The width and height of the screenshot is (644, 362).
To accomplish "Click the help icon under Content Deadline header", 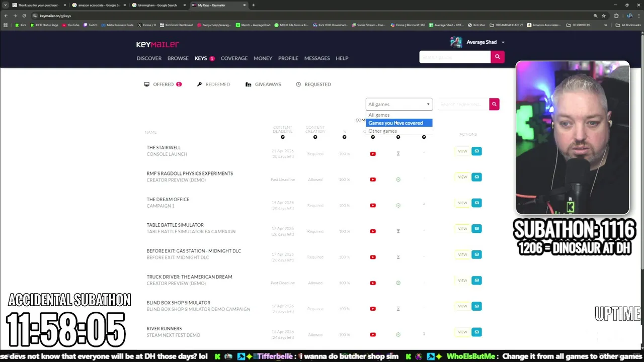I will (282, 137).
